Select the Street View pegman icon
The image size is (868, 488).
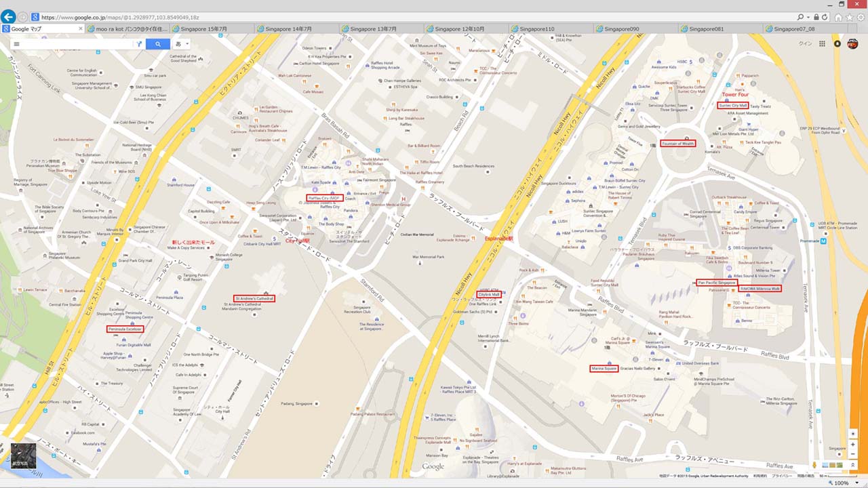pyautogui.click(x=814, y=465)
